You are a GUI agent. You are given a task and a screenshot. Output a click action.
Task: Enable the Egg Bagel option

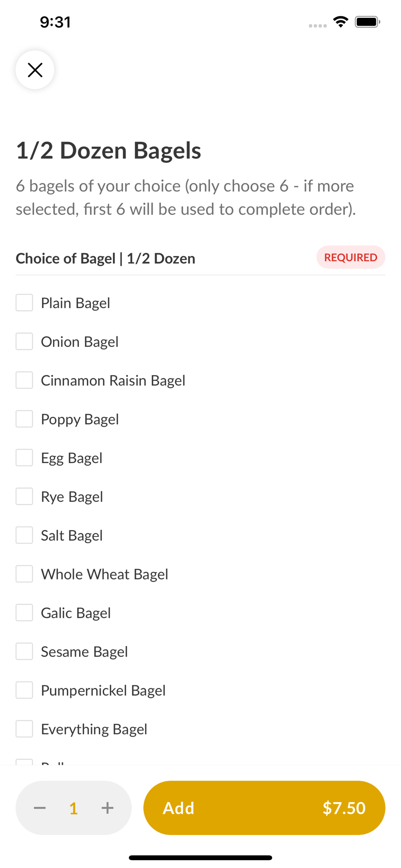[x=24, y=457]
